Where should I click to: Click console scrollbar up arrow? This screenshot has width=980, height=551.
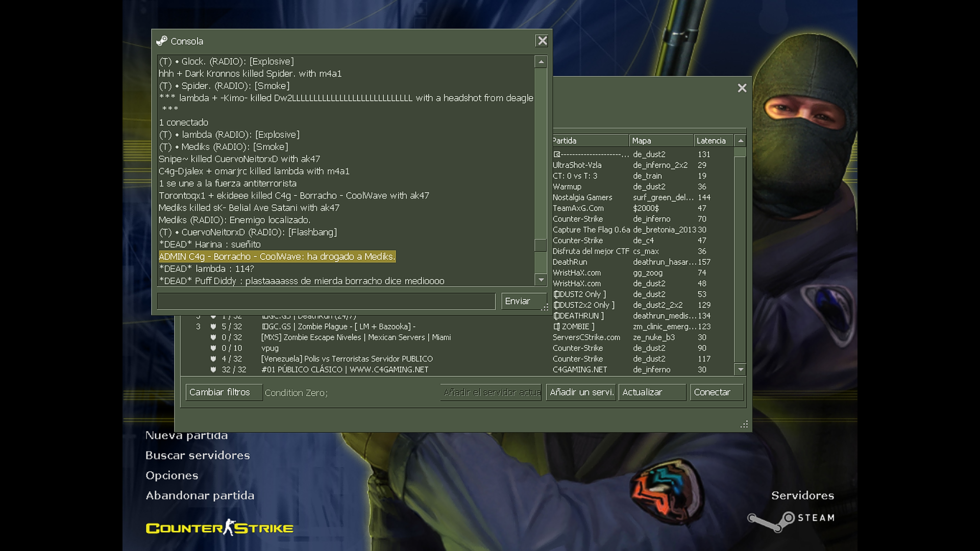point(541,62)
